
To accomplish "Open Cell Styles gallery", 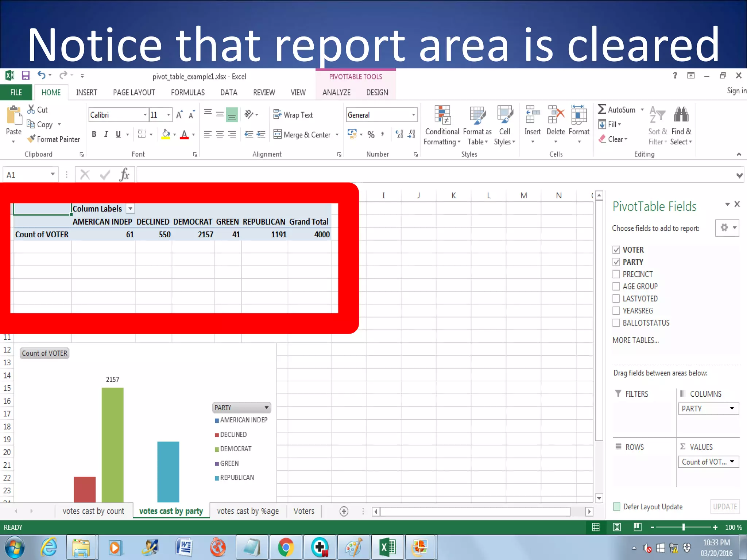I will [505, 126].
